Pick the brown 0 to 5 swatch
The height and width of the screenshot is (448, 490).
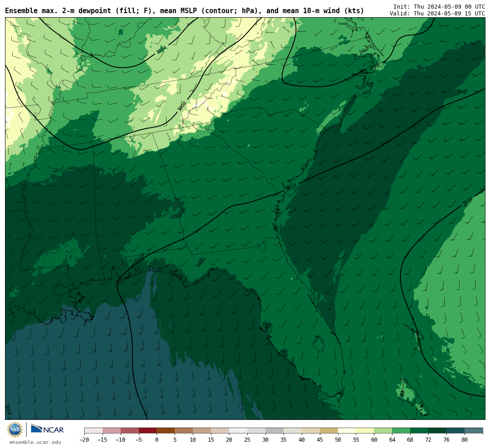pyautogui.click(x=166, y=431)
